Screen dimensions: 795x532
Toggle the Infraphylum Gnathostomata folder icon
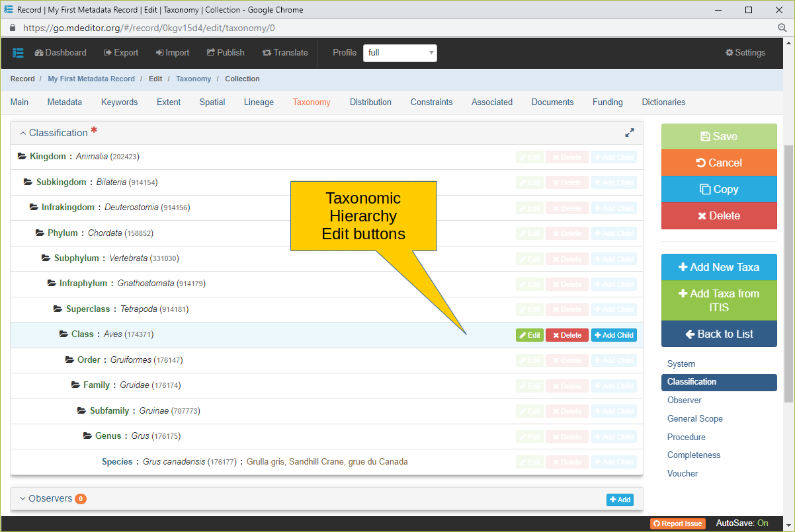(52, 284)
